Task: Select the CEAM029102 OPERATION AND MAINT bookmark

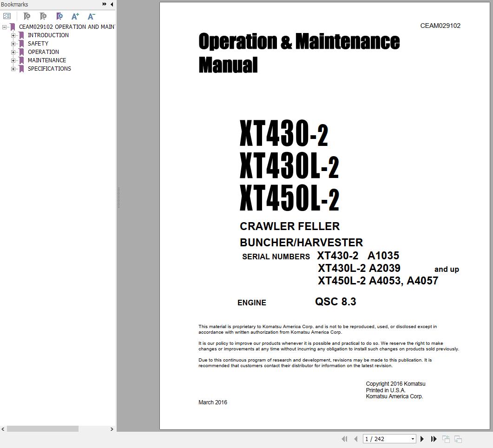Action: 67,27
